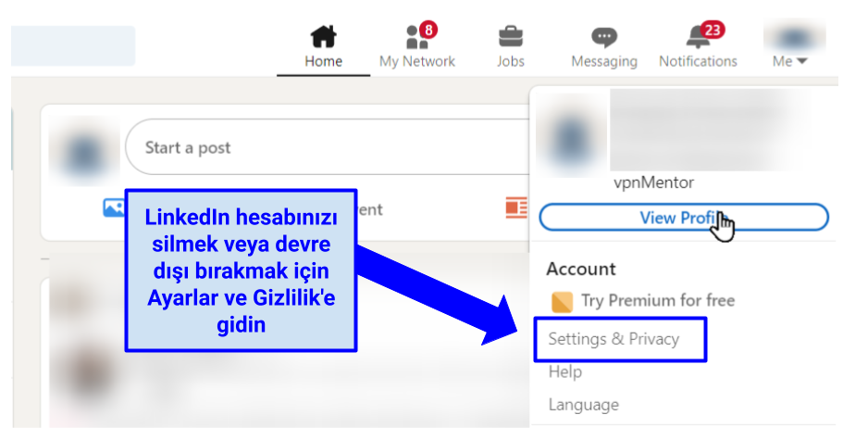Click the Write article icon
This screenshot has width=868, height=440.
516,208
